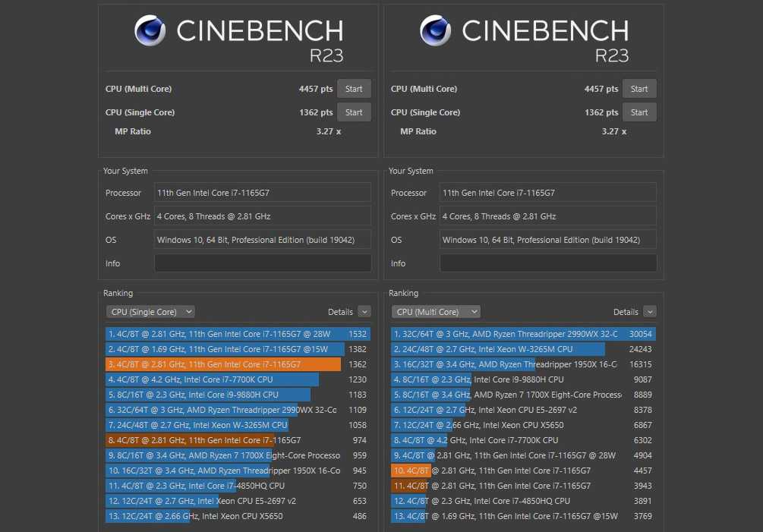
Task: Start the Multi Core test in left panel
Action: [354, 89]
